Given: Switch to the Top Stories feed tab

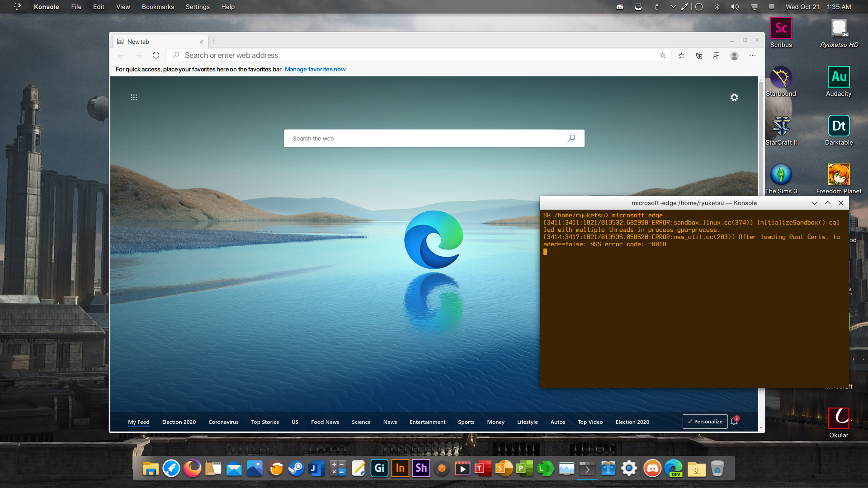Looking at the screenshot, I should [x=265, y=422].
